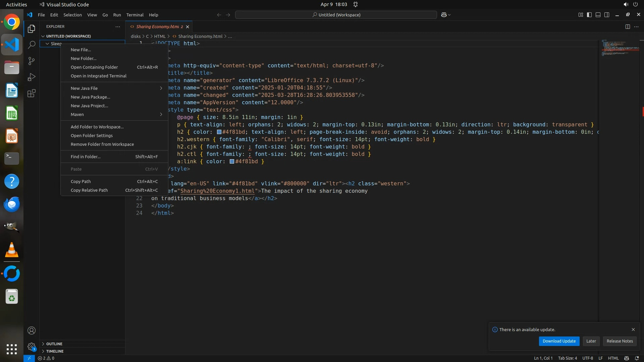Open the Manage gear settings icon
Screen dimensions: 644x362
pos(32,347)
